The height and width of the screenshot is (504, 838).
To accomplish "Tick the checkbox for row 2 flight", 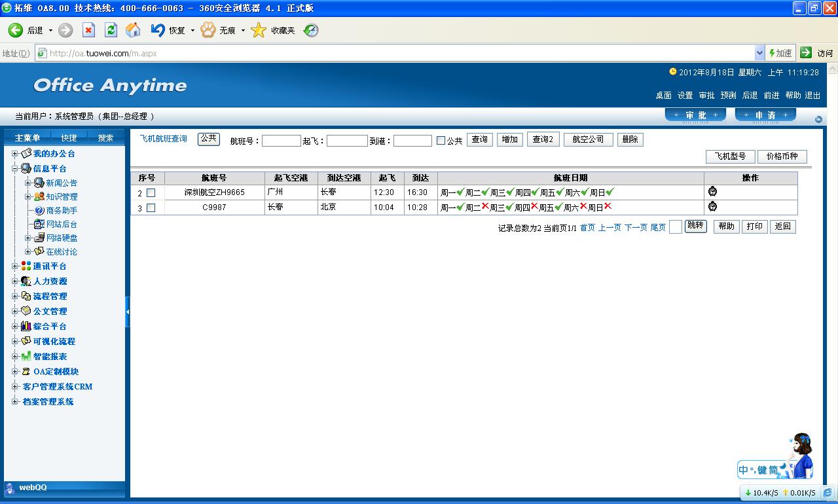I will [151, 193].
